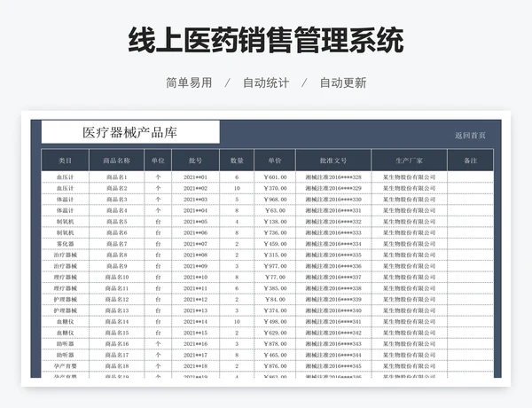The height and width of the screenshot is (408, 532).
Task: Click 某生物股份有限公司 in 商品名10 row
Action: pyautogui.click(x=409, y=278)
